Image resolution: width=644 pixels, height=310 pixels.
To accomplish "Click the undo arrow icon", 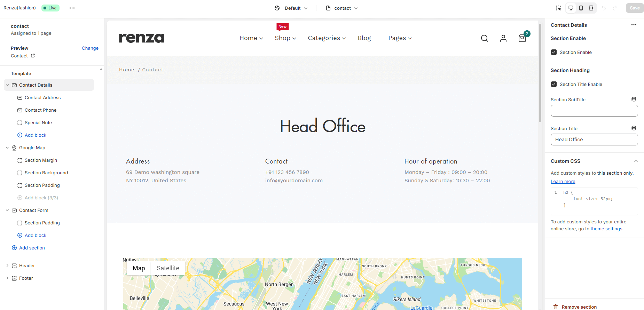I will click(604, 8).
